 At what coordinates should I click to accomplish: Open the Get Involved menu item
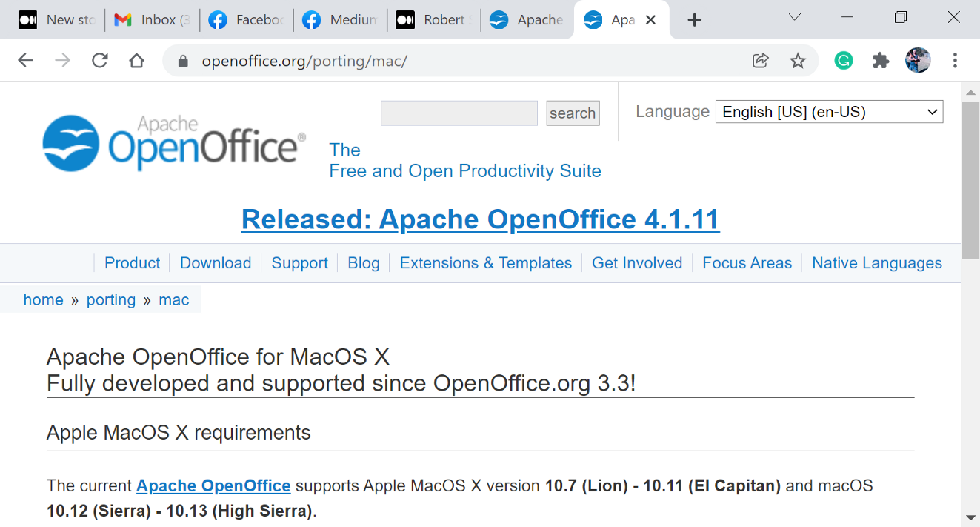(x=637, y=263)
